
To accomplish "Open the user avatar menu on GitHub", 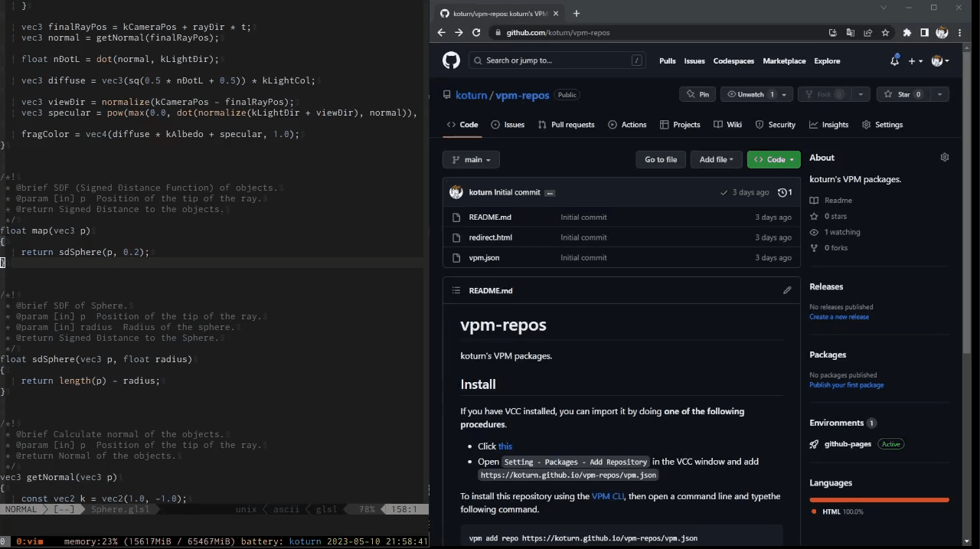I will tap(940, 60).
